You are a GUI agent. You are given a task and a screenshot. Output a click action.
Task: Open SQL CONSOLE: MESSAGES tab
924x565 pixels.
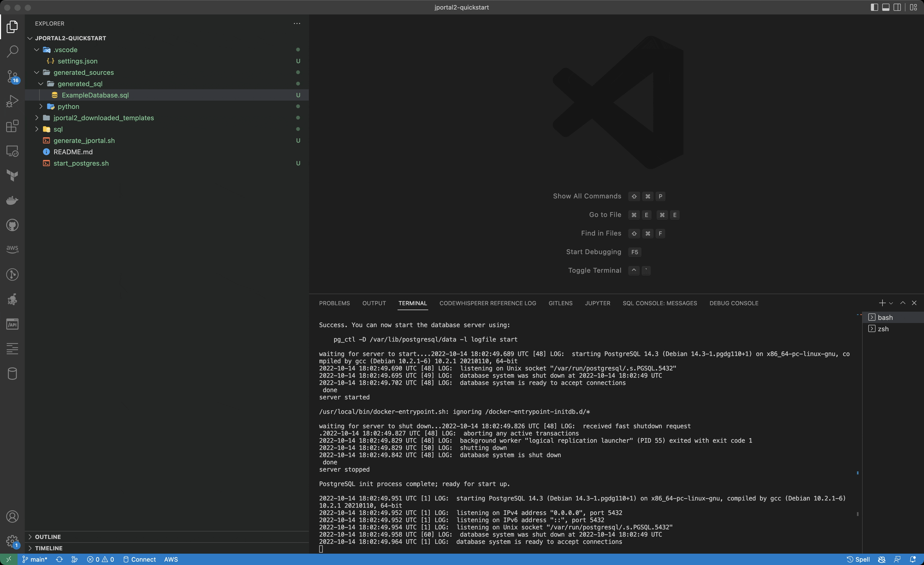(x=660, y=303)
